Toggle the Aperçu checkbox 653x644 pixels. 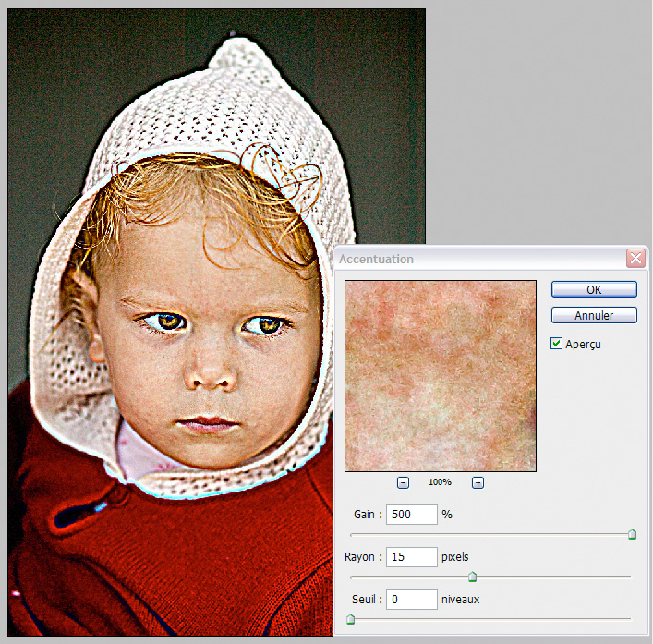coord(556,344)
